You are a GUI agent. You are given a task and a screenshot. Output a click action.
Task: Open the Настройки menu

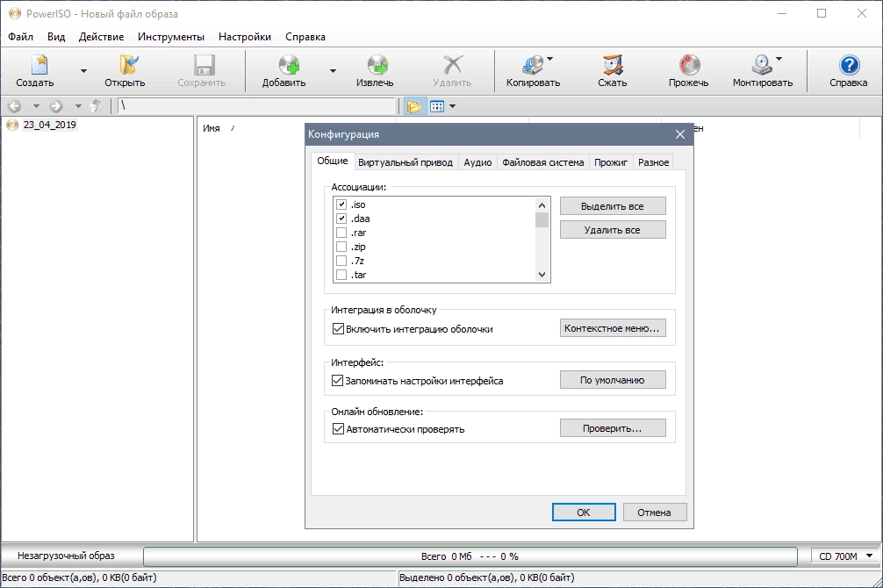click(x=245, y=37)
